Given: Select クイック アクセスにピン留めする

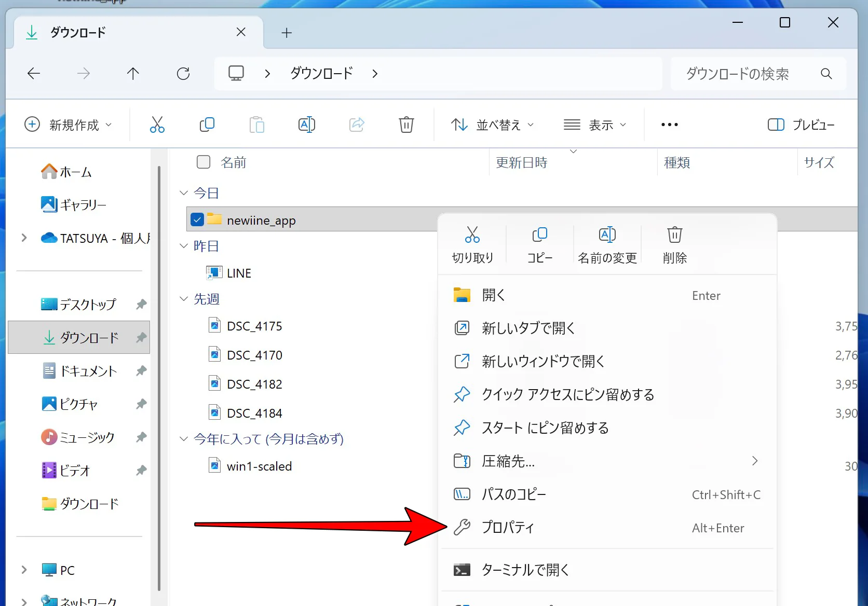Looking at the screenshot, I should pyautogui.click(x=607, y=394).
